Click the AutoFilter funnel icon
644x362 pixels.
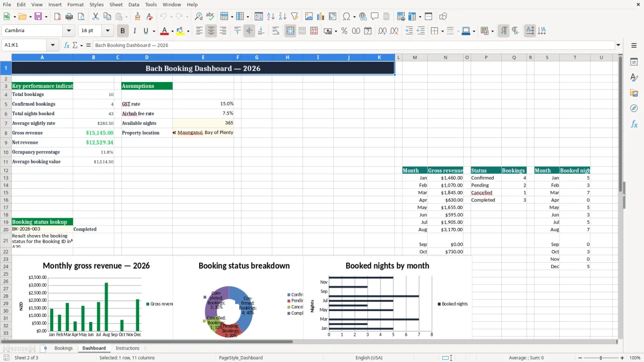(294, 17)
